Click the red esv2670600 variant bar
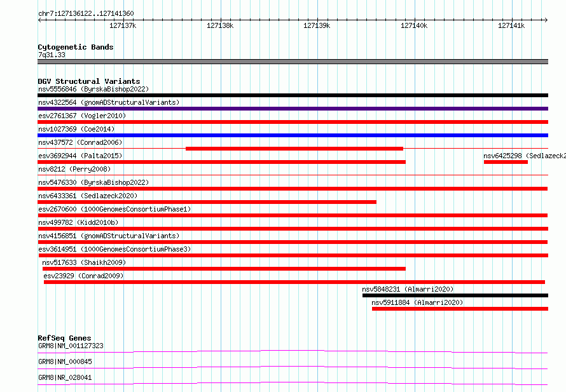Viewport: 566px width, 392px height. click(293, 215)
